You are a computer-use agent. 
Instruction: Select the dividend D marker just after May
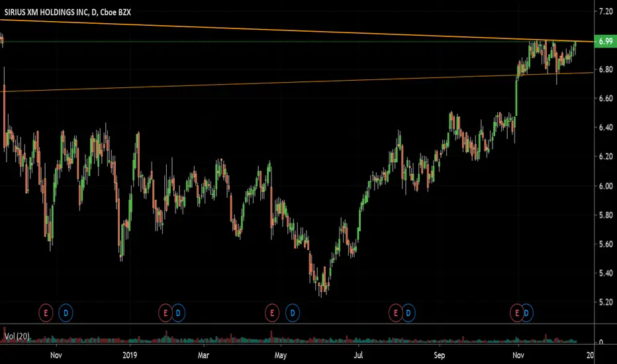(x=293, y=313)
